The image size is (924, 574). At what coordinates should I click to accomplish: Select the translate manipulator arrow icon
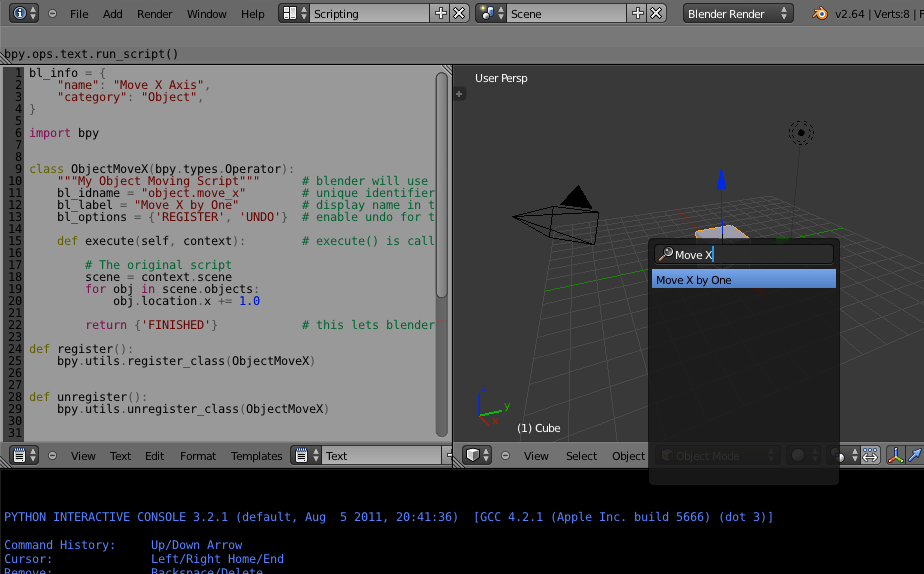tap(915, 456)
